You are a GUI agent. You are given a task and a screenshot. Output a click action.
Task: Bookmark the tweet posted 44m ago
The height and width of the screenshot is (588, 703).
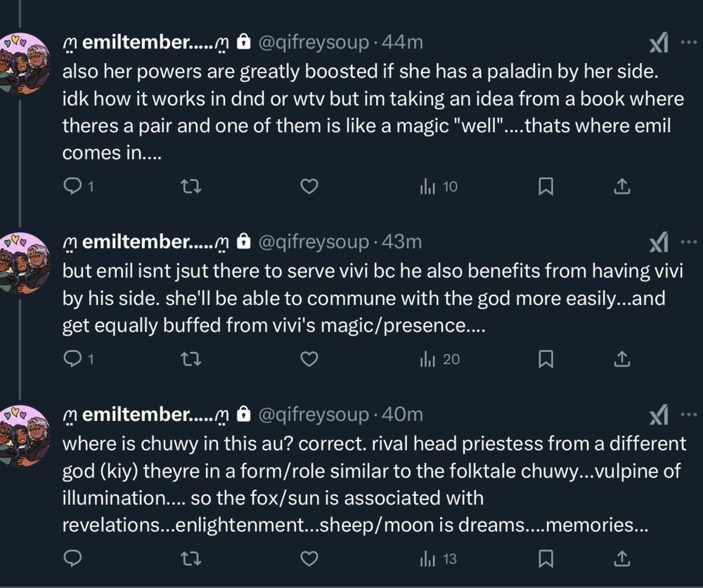point(546,186)
